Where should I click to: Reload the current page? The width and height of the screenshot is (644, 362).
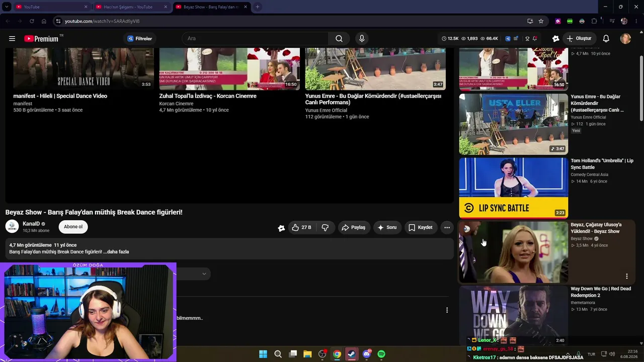[32, 21]
